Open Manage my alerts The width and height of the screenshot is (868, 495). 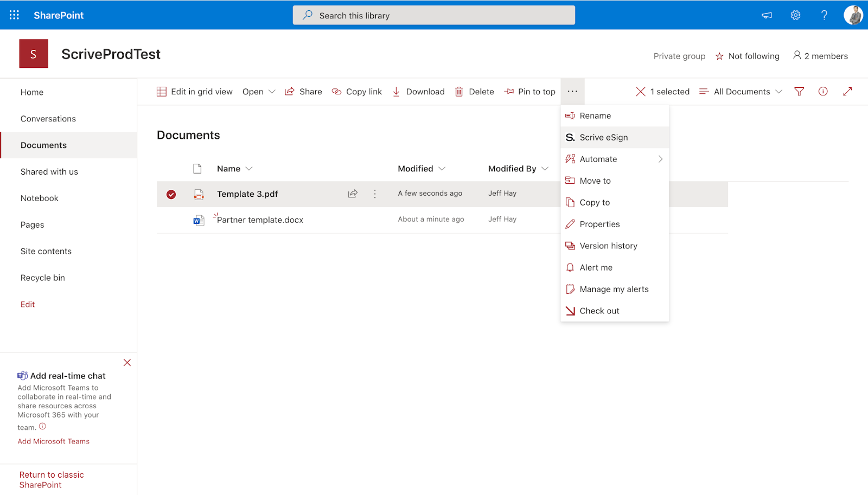coord(615,289)
